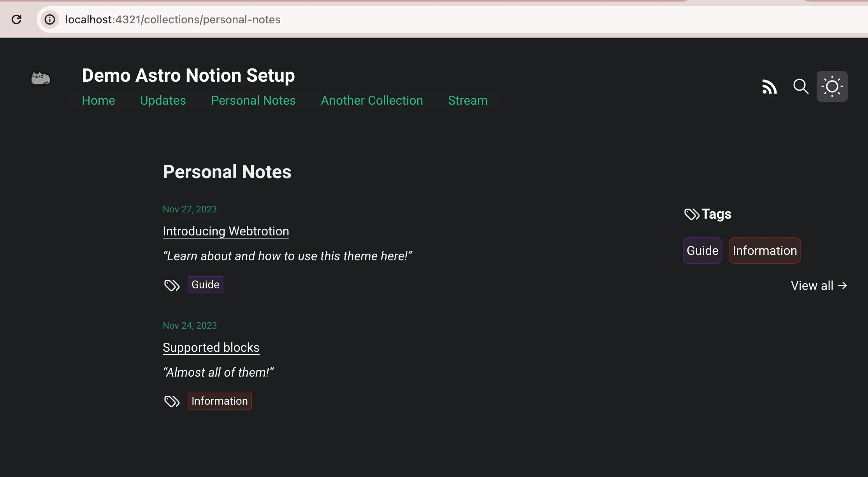Click tag icon under Introducing Webtrotion
Screen dimensions: 868x477
(x=172, y=285)
